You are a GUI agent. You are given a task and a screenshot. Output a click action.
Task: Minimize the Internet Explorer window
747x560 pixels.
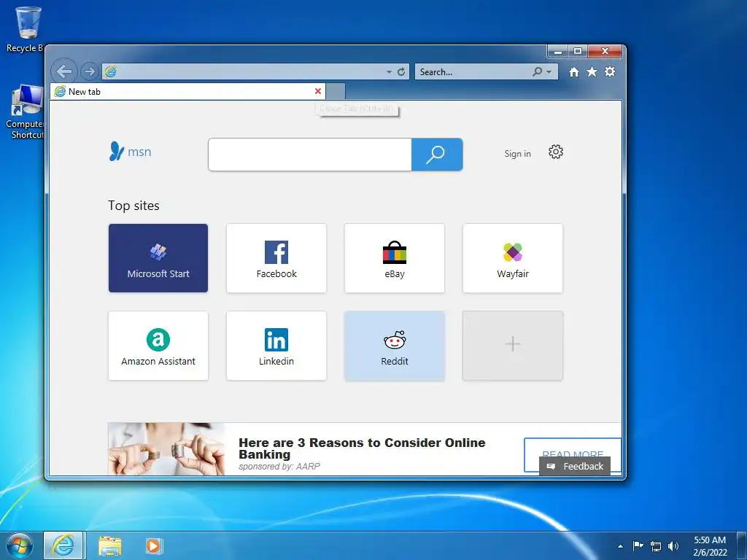click(x=558, y=51)
